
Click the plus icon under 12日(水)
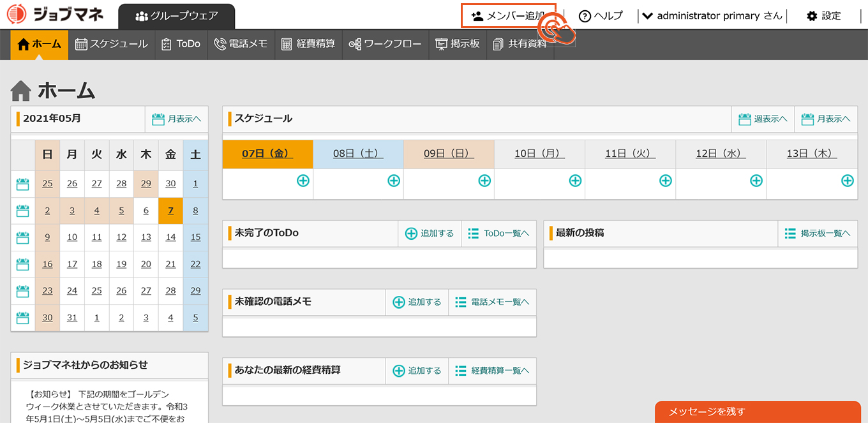tap(756, 181)
